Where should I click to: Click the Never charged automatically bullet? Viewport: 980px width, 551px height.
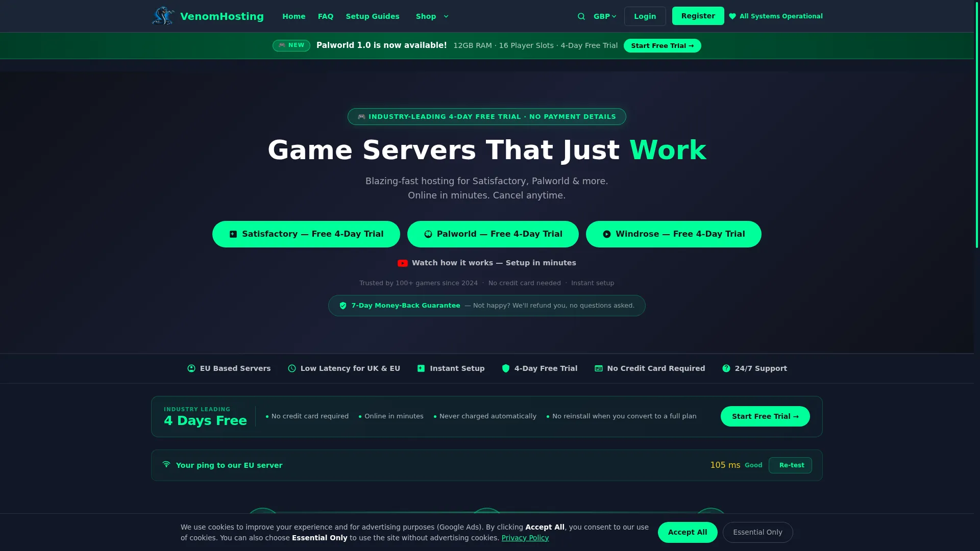click(x=485, y=416)
